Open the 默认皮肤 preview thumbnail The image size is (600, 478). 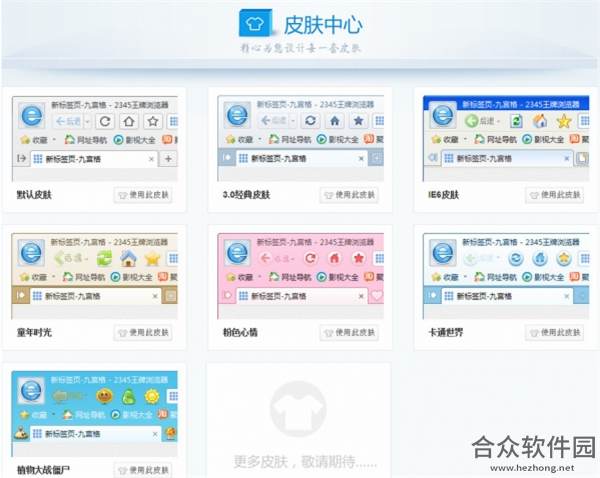click(x=95, y=139)
